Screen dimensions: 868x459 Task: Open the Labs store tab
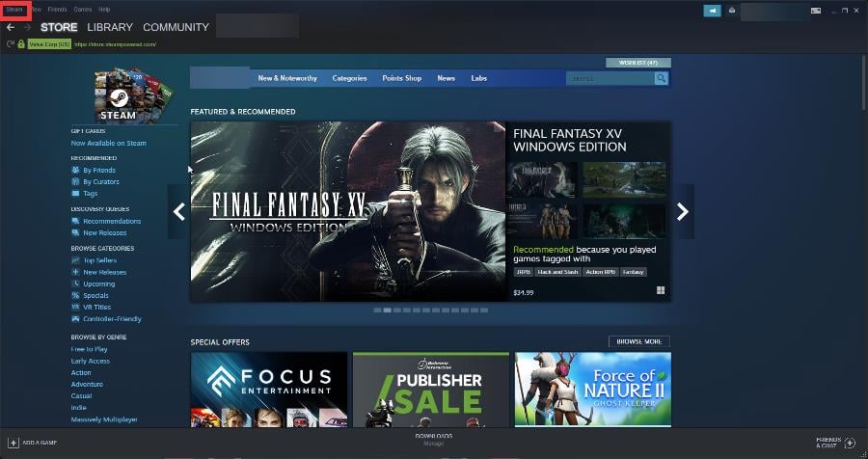pyautogui.click(x=478, y=79)
